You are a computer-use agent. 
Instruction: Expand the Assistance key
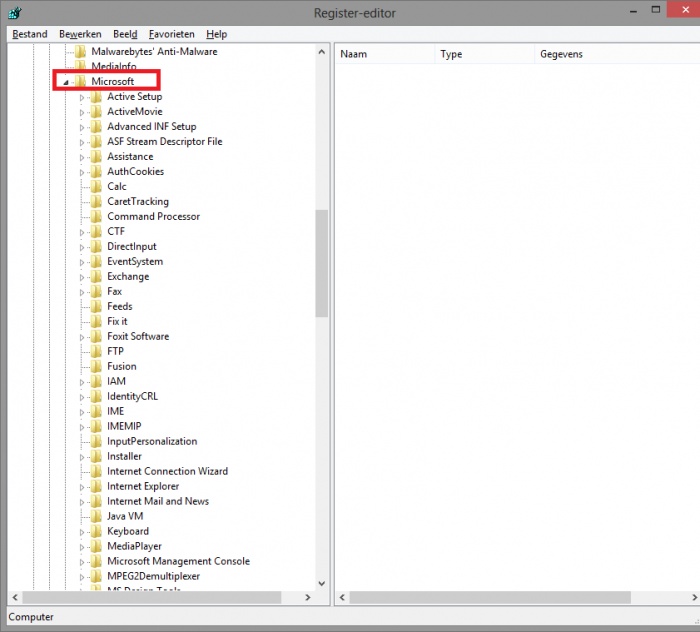click(82, 157)
